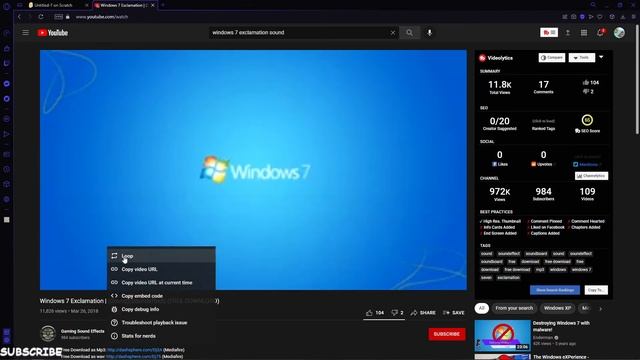Click the page vertical scrollbar

coord(637,80)
